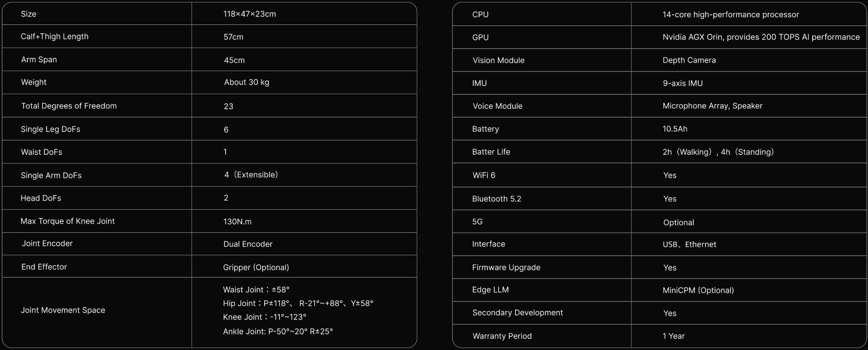
Task: Select the About 30 kg weight value
Action: pos(247,82)
